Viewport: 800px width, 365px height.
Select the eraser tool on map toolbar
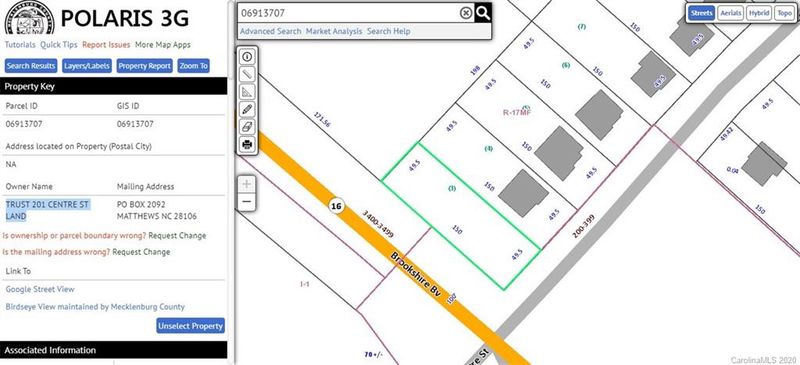(247, 127)
